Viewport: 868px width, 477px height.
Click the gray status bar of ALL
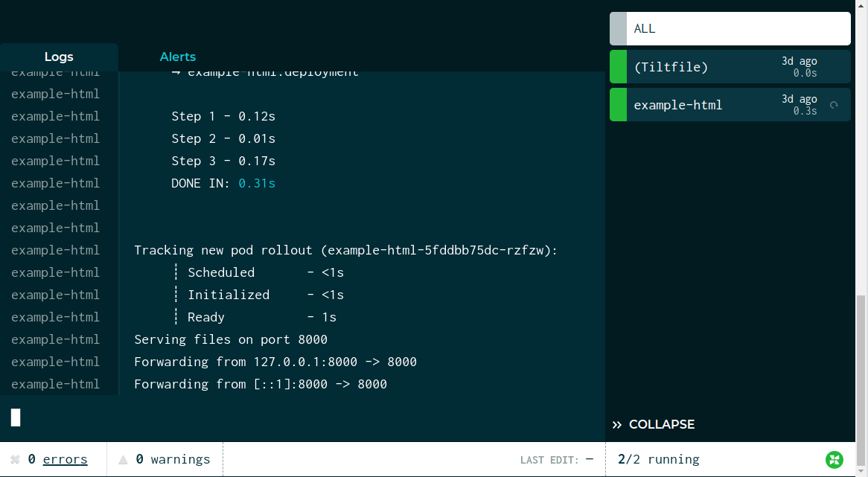619,29
